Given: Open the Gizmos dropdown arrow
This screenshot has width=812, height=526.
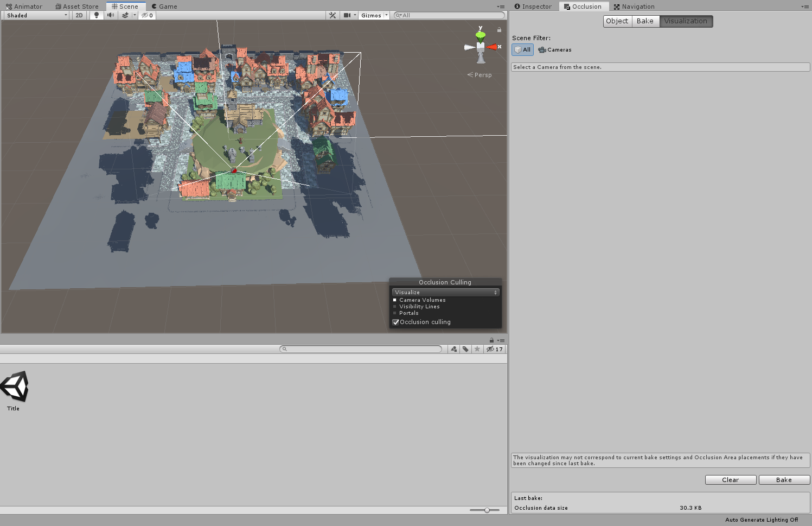Looking at the screenshot, I should point(387,15).
